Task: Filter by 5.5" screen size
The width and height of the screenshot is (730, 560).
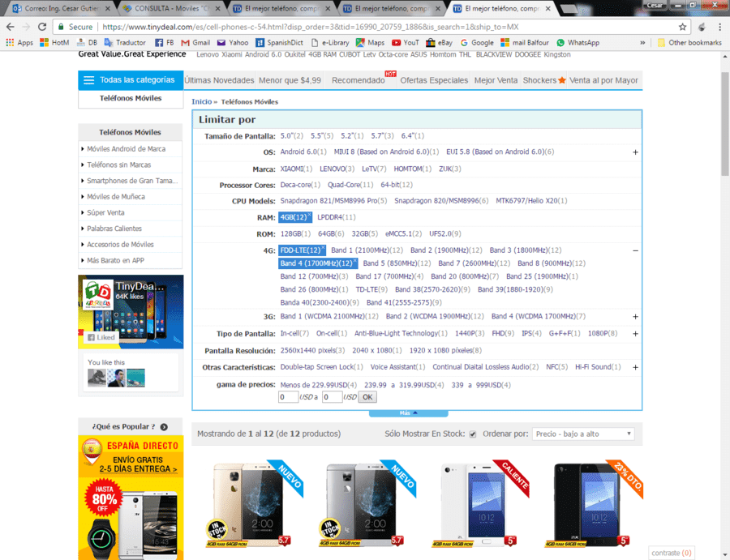Action: (322, 136)
